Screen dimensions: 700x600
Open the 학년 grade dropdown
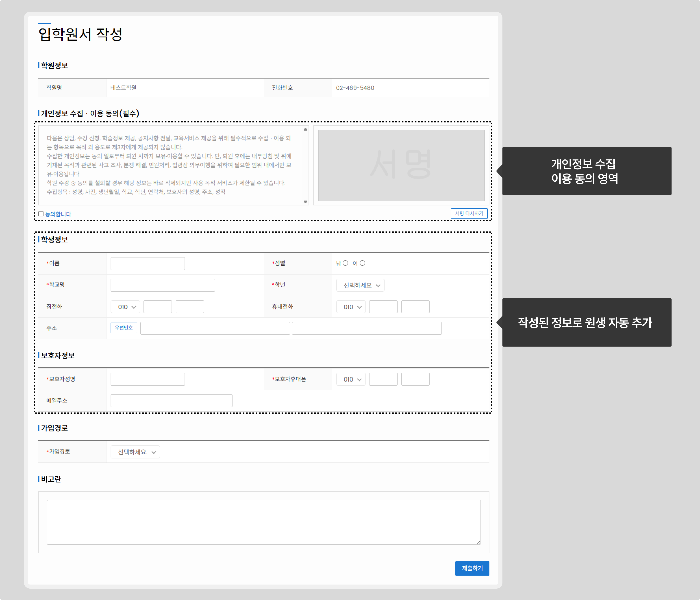tap(360, 285)
